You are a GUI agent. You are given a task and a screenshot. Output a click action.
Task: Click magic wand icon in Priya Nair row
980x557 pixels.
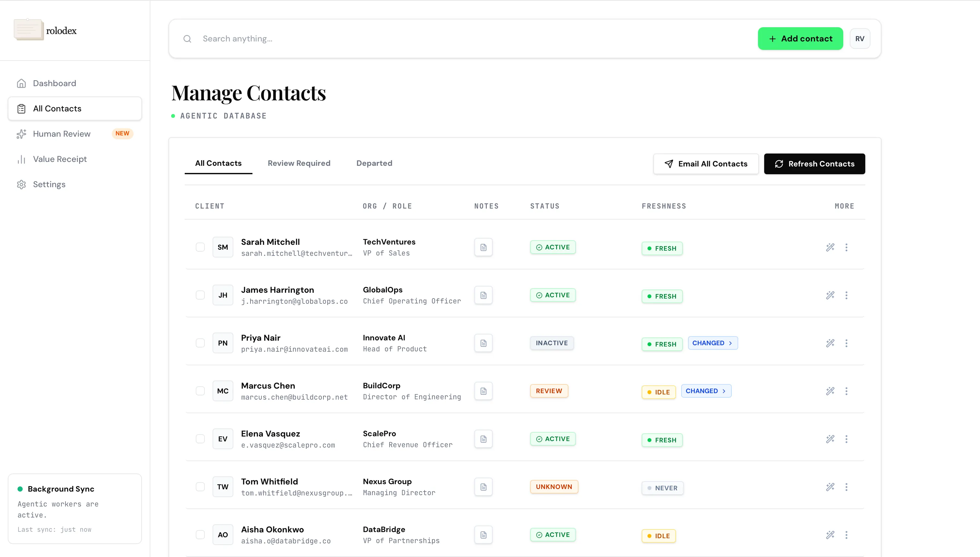click(830, 343)
